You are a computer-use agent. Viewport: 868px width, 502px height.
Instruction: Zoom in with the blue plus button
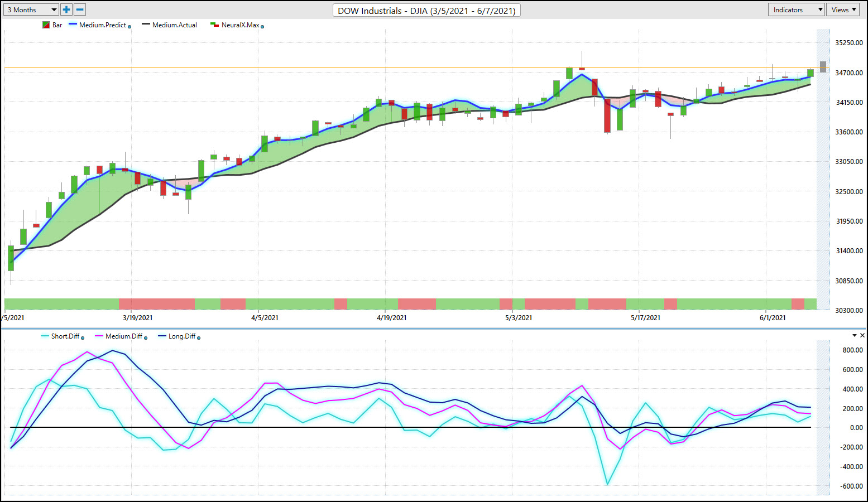[x=66, y=9]
